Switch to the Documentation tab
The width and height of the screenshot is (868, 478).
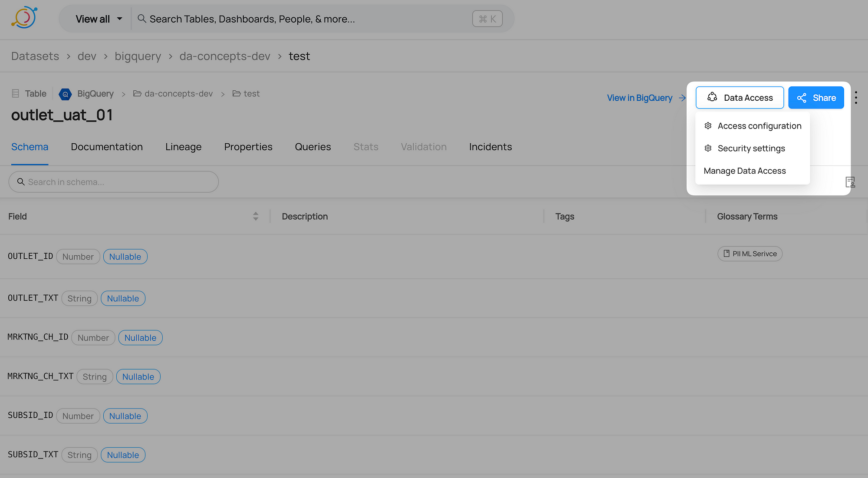[x=107, y=147]
